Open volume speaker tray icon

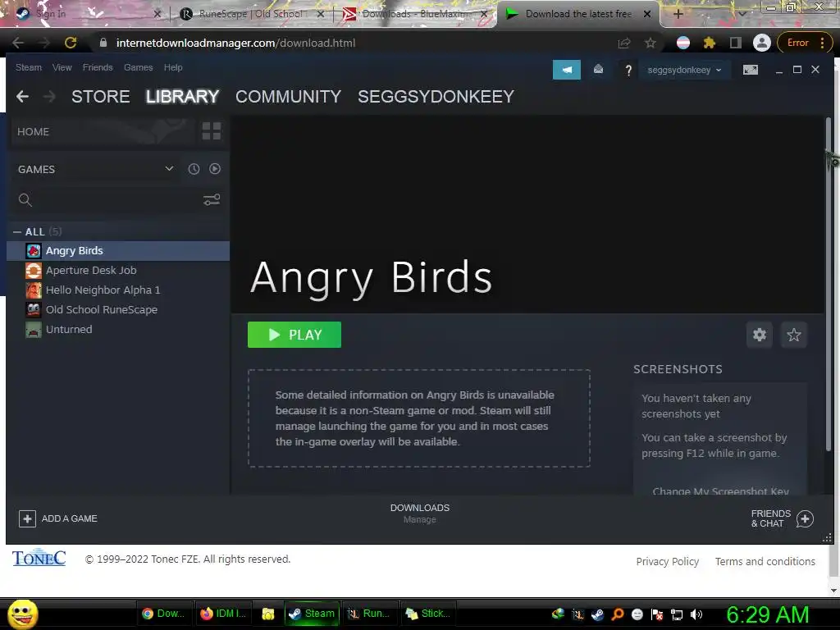click(x=696, y=614)
